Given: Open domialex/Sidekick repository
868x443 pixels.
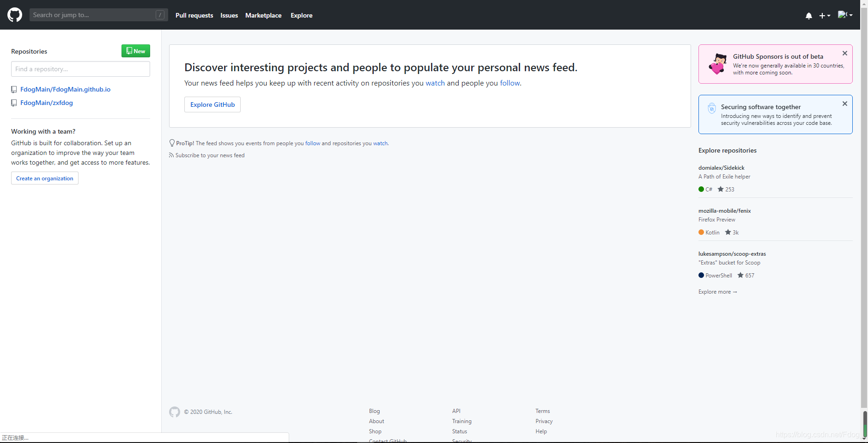Looking at the screenshot, I should [x=721, y=168].
